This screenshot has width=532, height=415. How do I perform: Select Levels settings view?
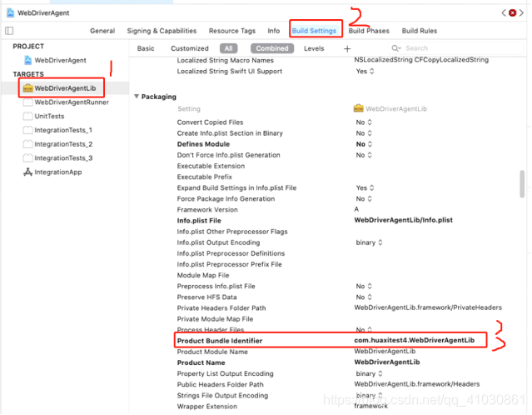click(314, 48)
